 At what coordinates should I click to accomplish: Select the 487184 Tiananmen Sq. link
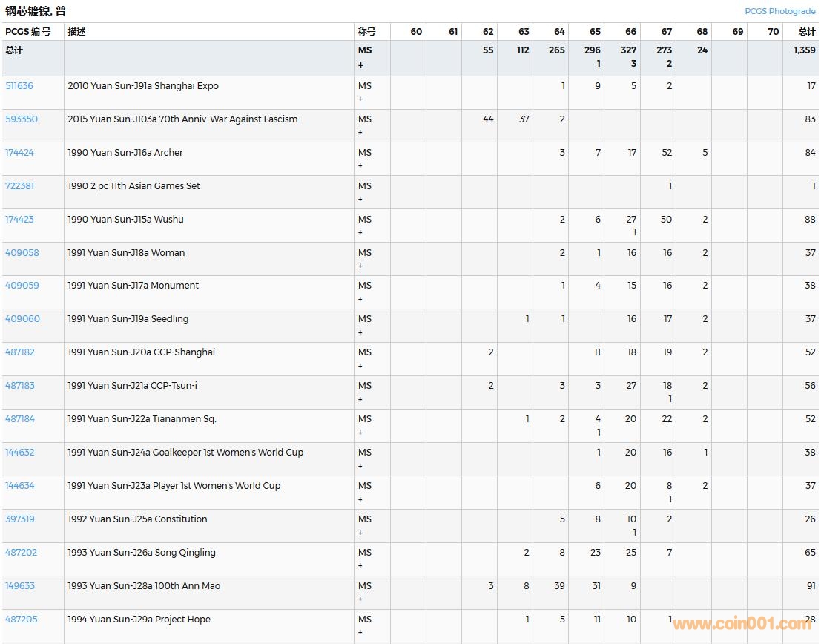click(x=19, y=419)
